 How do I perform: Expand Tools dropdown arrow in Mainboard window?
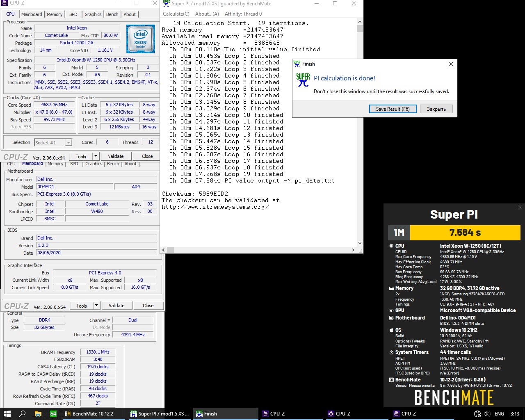point(96,306)
